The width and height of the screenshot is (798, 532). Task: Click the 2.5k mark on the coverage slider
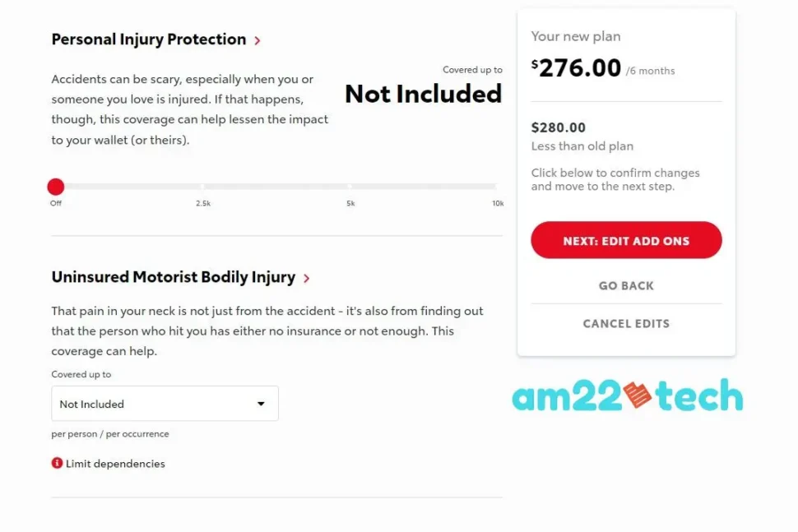(202, 186)
